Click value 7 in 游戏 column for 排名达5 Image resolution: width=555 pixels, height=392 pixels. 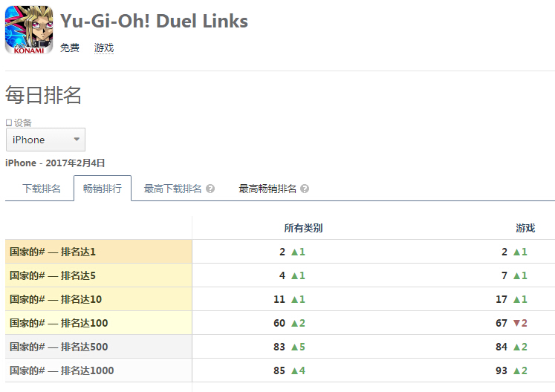point(504,275)
